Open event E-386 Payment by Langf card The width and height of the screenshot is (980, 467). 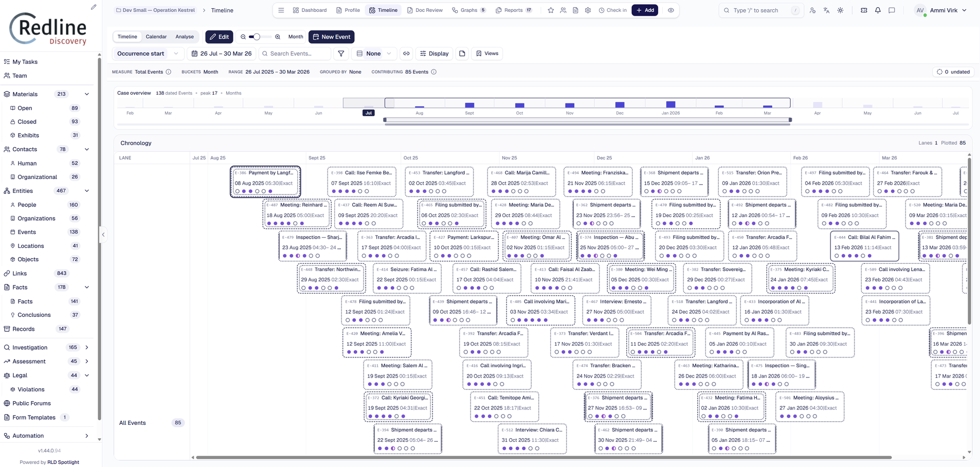[265, 182]
